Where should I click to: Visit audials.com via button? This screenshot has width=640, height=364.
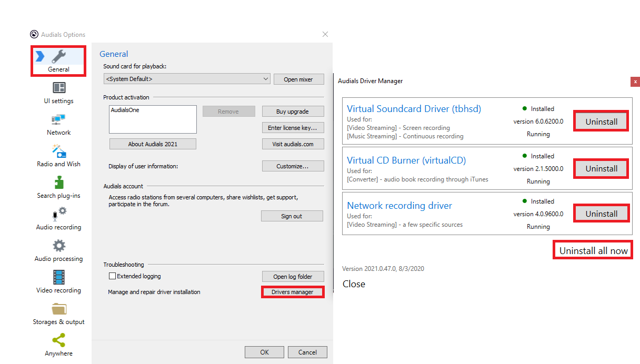pyautogui.click(x=293, y=144)
